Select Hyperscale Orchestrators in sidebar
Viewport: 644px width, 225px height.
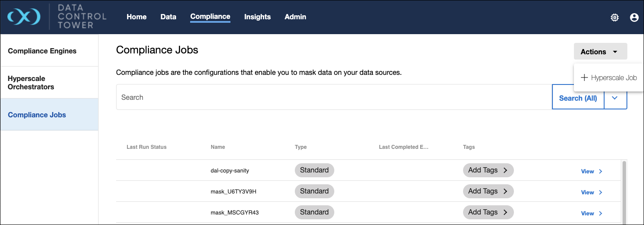[31, 83]
